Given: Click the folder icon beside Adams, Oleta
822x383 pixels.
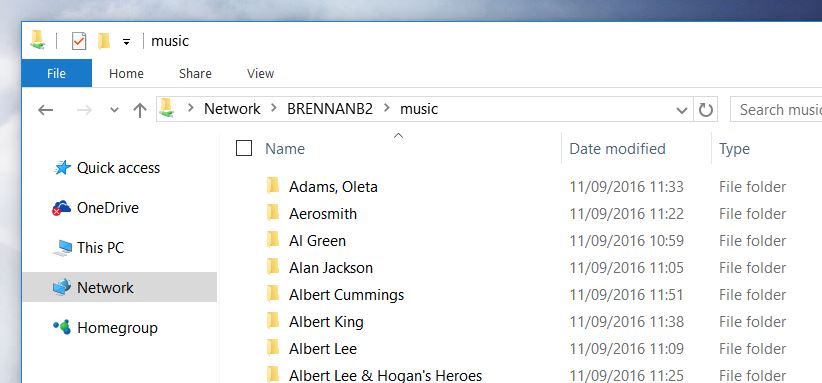Looking at the screenshot, I should click(273, 185).
